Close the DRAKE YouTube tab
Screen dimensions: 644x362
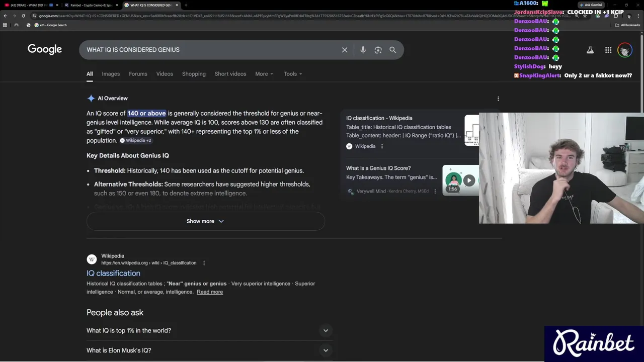pos(57,5)
